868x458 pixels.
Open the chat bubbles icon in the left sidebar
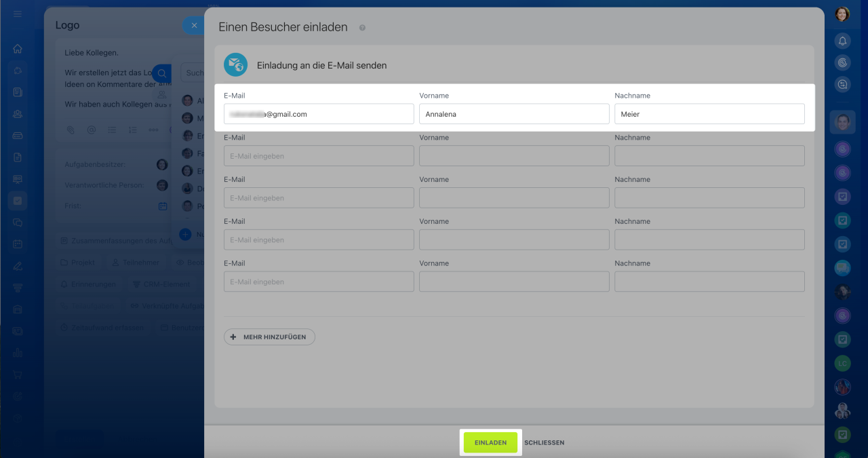(18, 223)
